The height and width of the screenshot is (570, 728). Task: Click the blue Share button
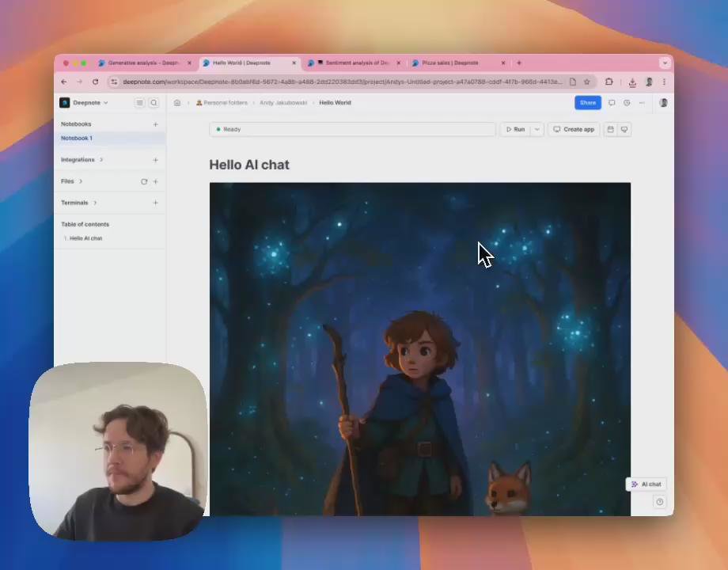[x=588, y=103]
